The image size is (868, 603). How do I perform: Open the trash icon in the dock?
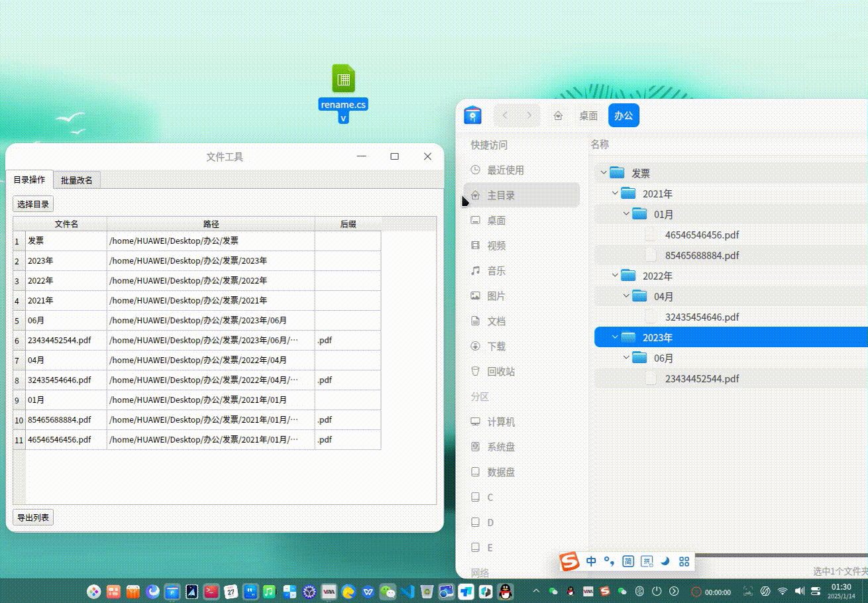tap(427, 591)
